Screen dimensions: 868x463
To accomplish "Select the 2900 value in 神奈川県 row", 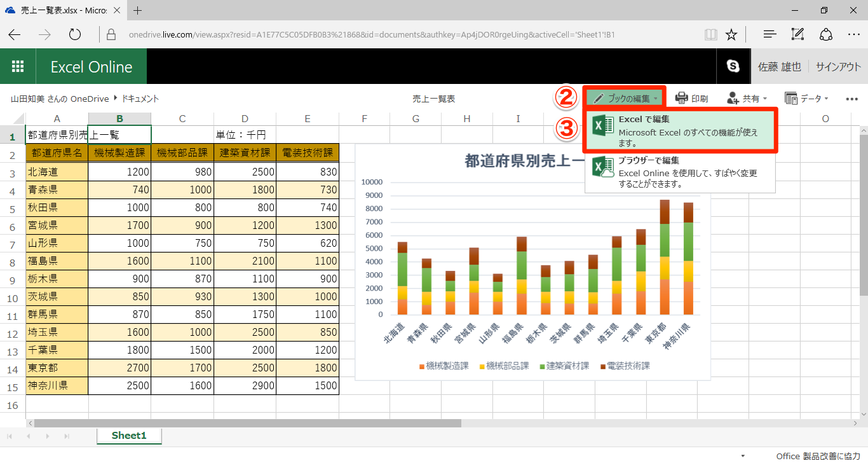I will click(x=245, y=385).
